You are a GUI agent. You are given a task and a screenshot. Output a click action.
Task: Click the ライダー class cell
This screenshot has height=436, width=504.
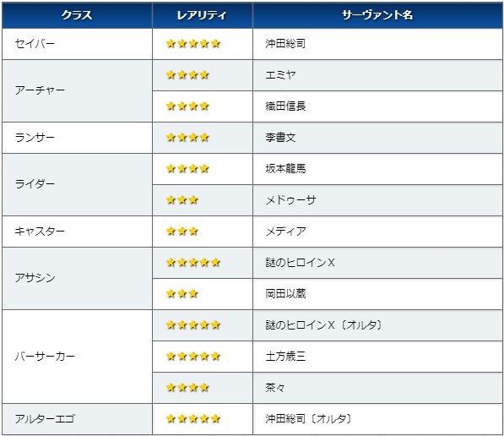tap(77, 184)
